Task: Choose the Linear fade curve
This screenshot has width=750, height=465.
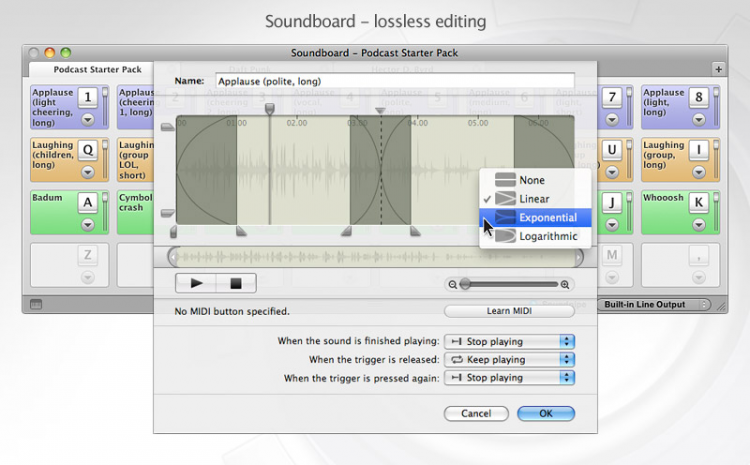Action: pyautogui.click(x=534, y=199)
